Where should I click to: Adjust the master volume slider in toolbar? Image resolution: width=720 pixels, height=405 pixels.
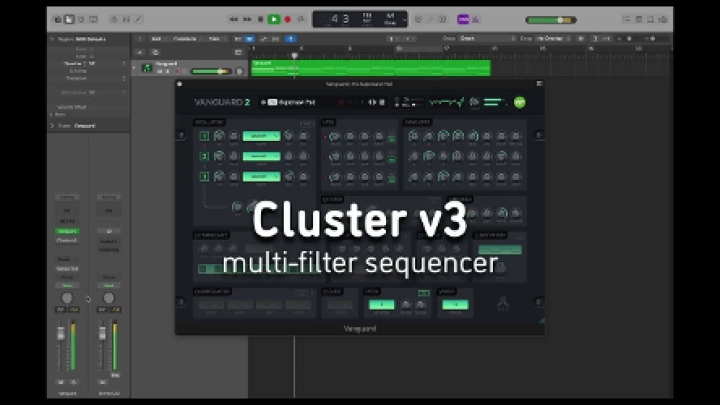click(x=551, y=20)
